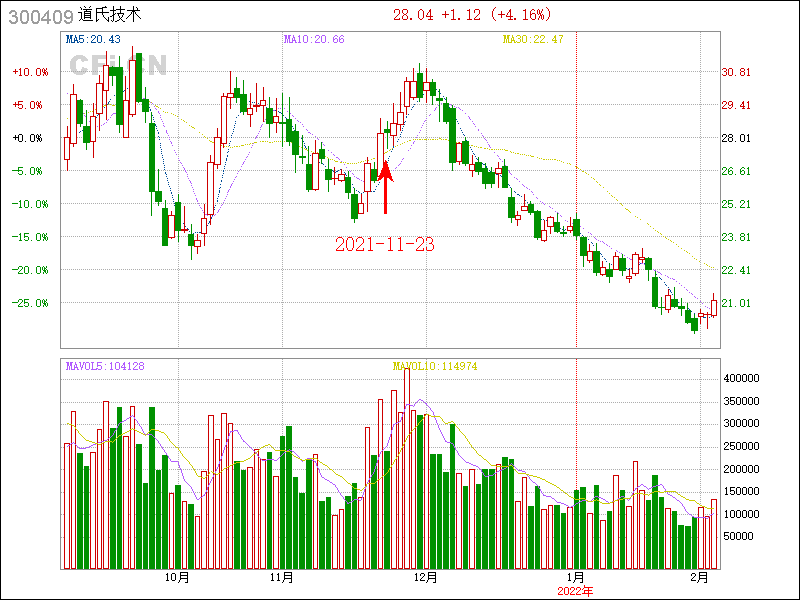The height and width of the screenshot is (600, 800).
Task: Click the +10.0% percent axis label
Action: [30, 72]
